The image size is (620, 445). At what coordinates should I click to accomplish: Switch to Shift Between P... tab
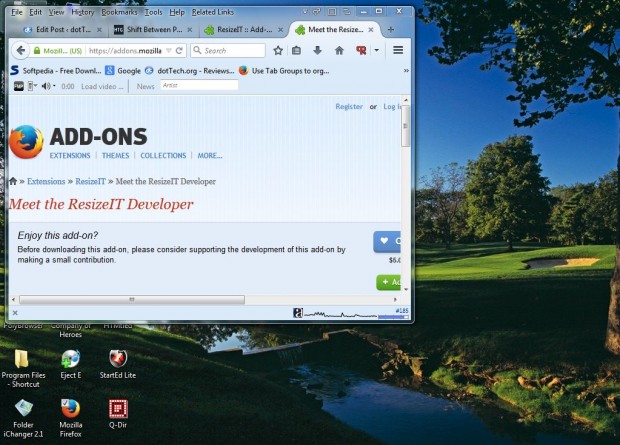pos(153,30)
